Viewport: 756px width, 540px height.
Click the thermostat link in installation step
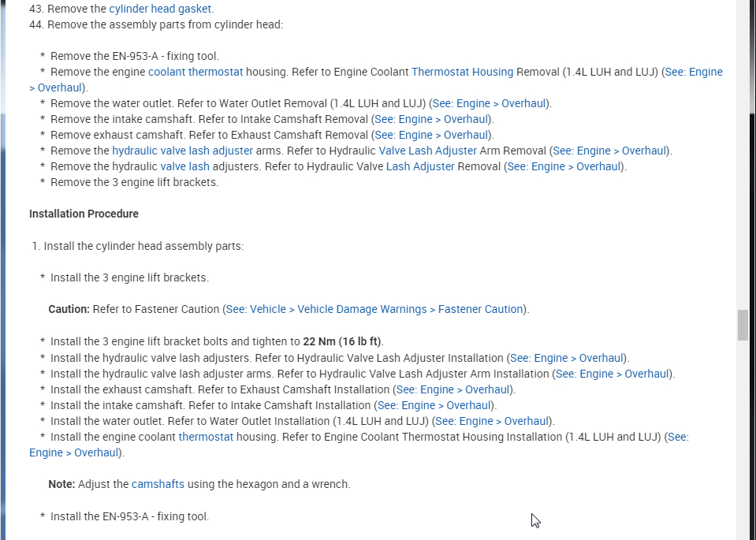pos(206,437)
